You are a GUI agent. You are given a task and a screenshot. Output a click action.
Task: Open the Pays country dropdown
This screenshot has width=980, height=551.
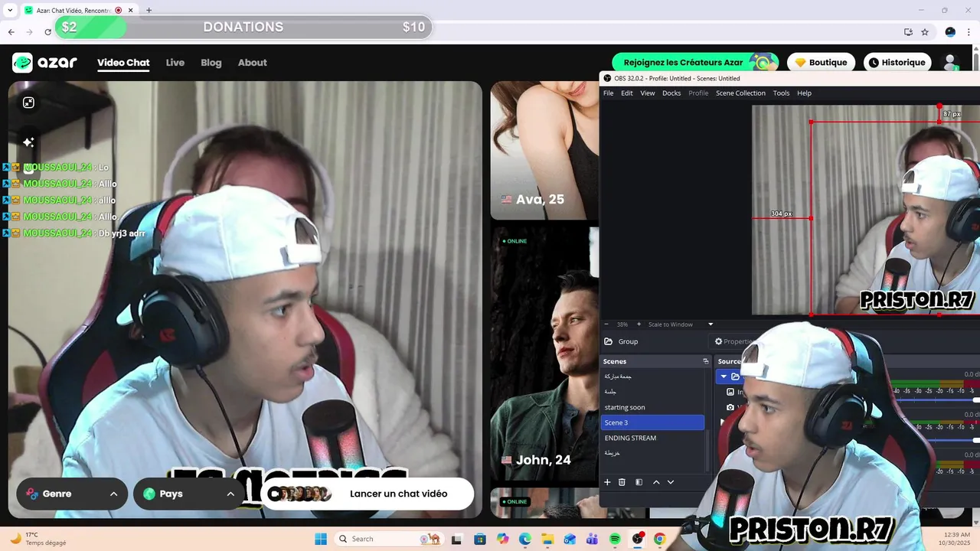pos(188,494)
